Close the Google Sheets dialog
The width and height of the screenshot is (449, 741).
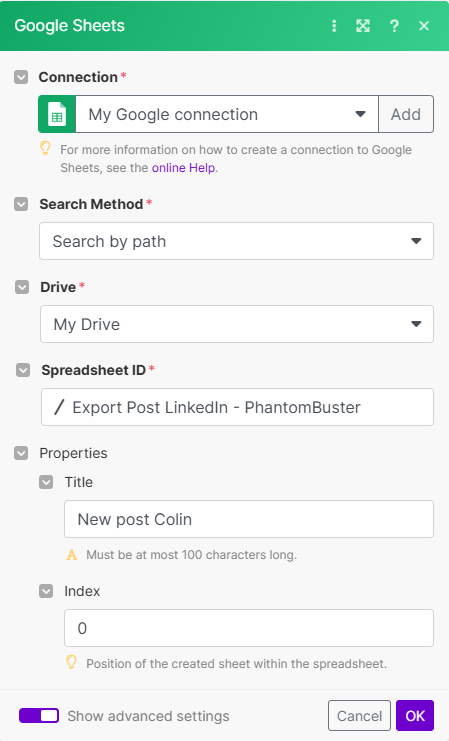[424, 26]
